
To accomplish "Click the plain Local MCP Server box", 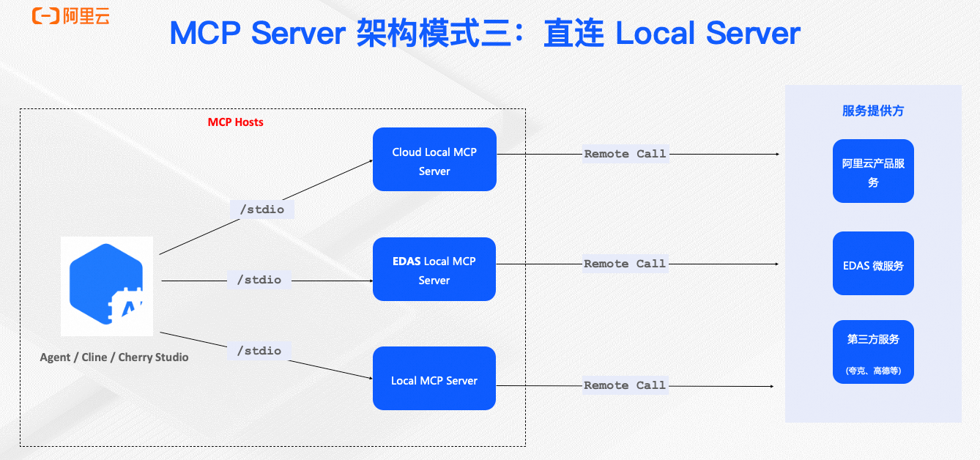I will [x=434, y=379].
